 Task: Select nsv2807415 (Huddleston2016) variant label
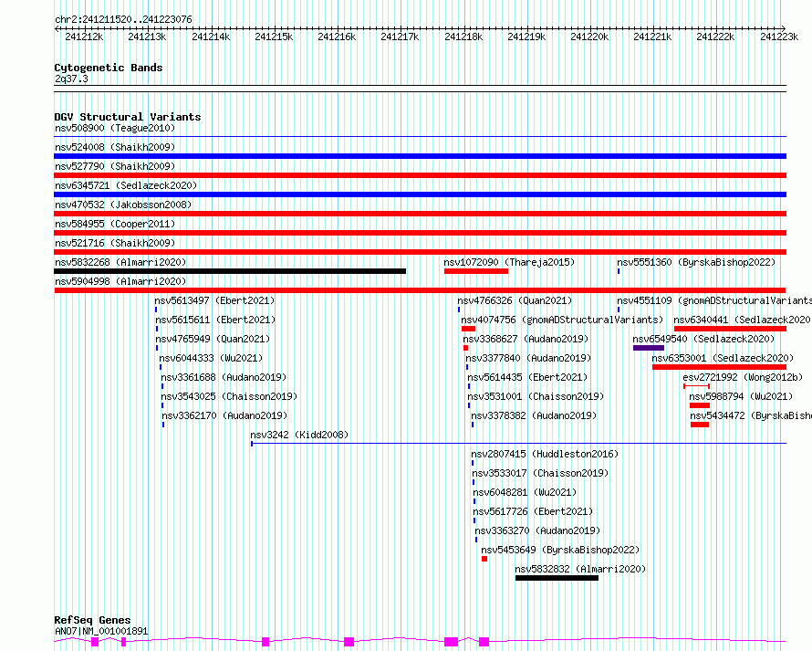545,454
